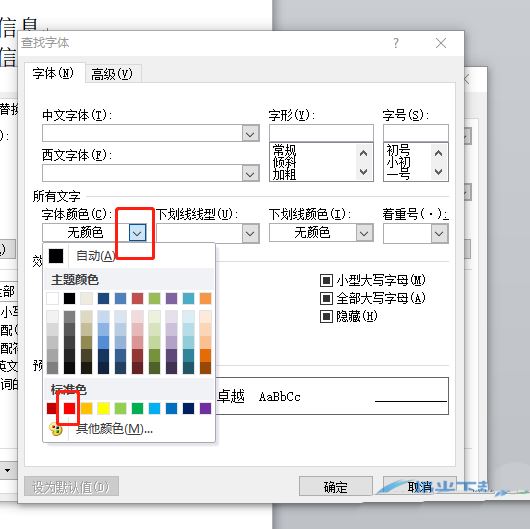530x529 pixels.
Task: Toggle 全部大写字母(A) checkbox
Action: pos(326,298)
